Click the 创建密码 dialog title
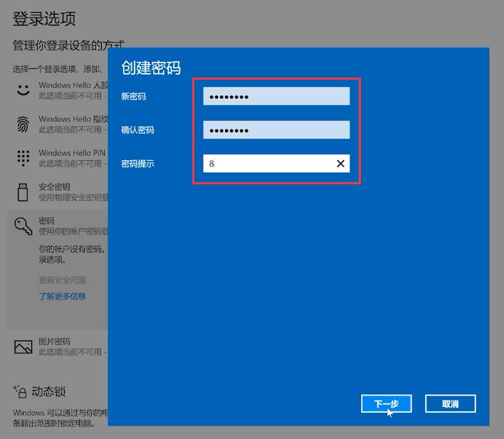The height and width of the screenshot is (439, 504). [151, 68]
